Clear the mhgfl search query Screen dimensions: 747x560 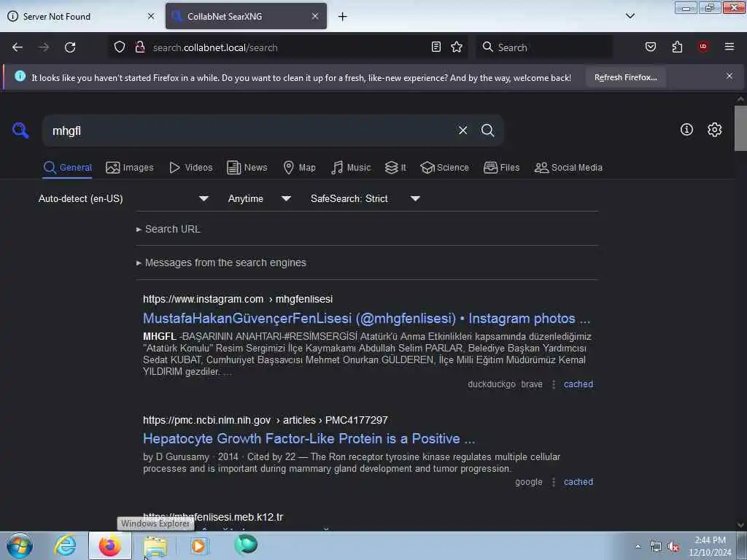coord(462,131)
